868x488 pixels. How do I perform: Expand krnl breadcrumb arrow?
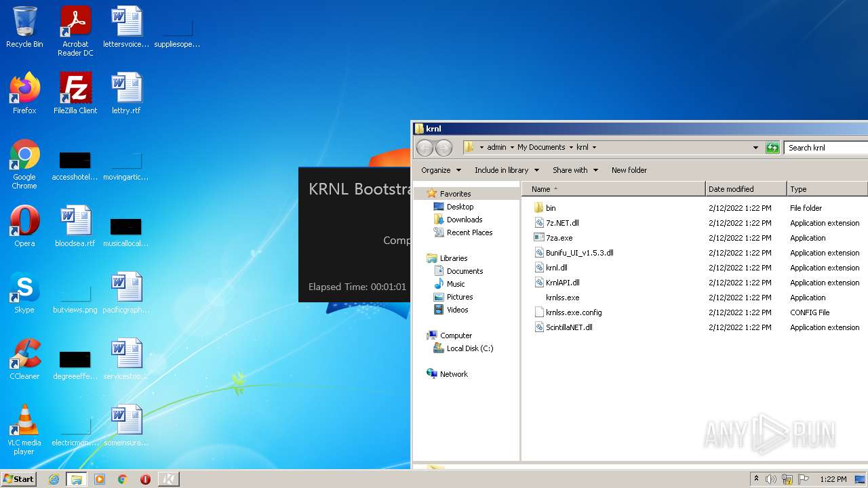[594, 147]
